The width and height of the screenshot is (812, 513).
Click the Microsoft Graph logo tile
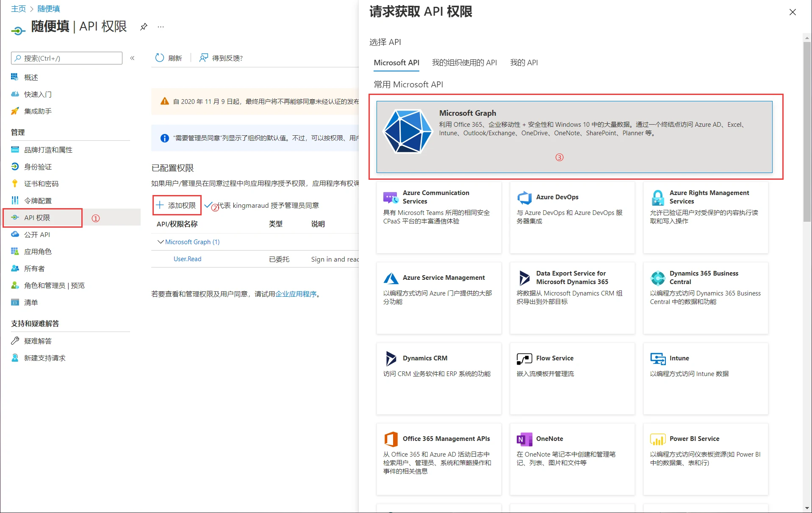(x=407, y=131)
